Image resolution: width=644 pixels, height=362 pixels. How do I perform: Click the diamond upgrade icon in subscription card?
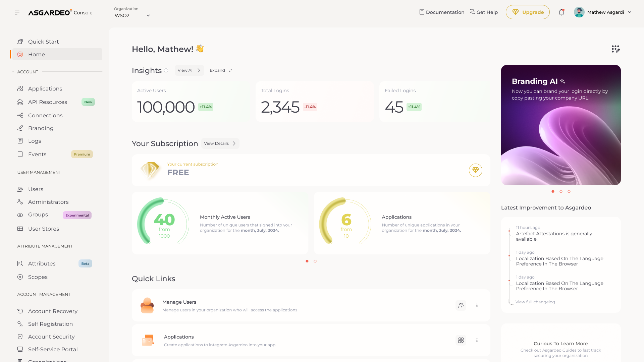476,170
